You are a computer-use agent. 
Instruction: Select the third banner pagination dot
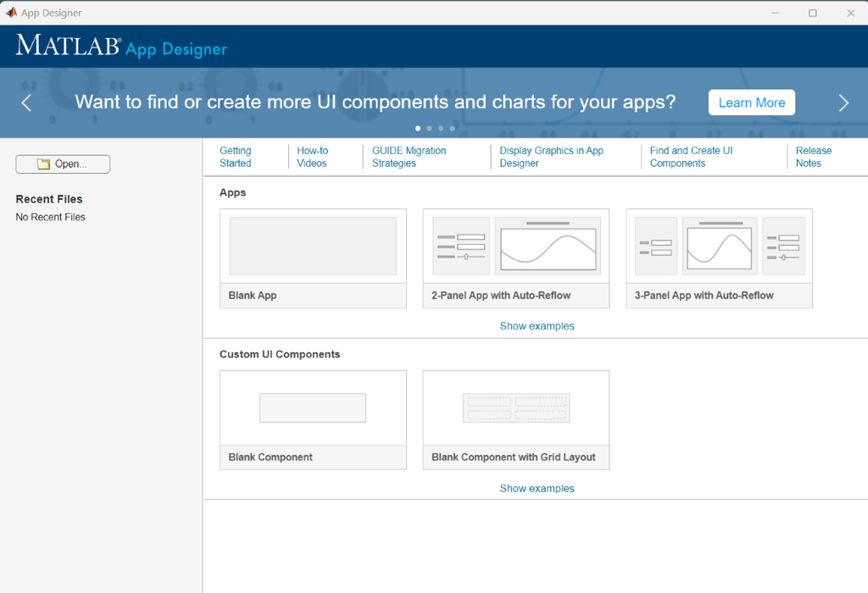441,128
